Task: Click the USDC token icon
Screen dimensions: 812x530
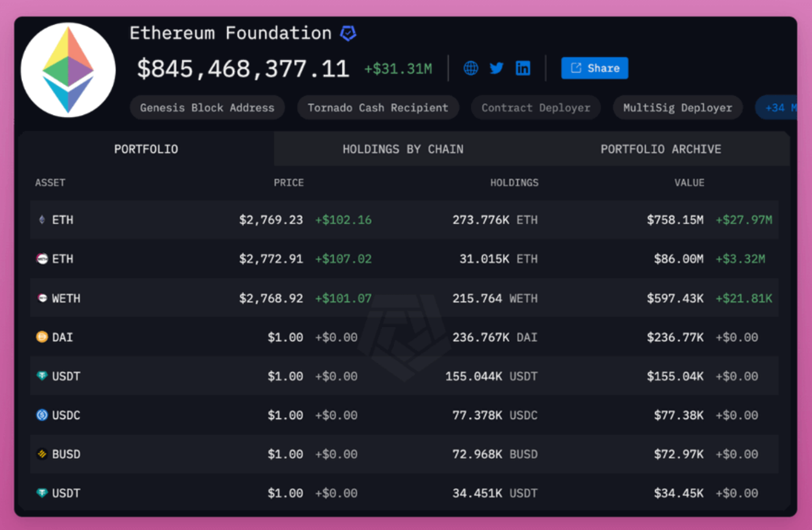Action: pos(42,415)
